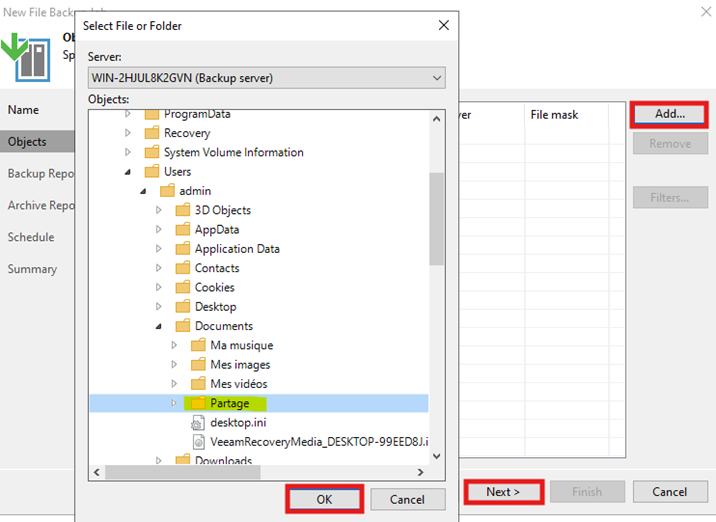Select the AppData folder icon

tap(183, 229)
